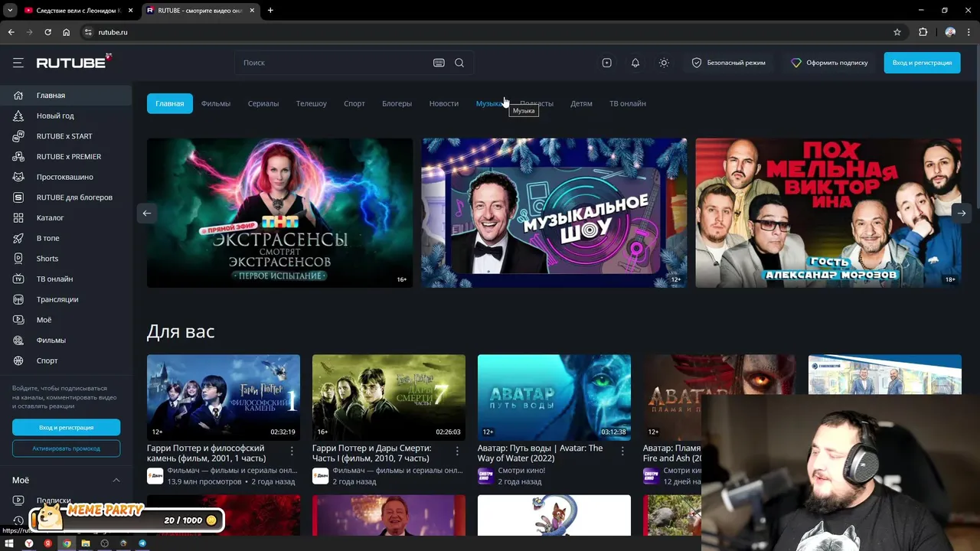Go back in Chrome

click(x=11, y=32)
